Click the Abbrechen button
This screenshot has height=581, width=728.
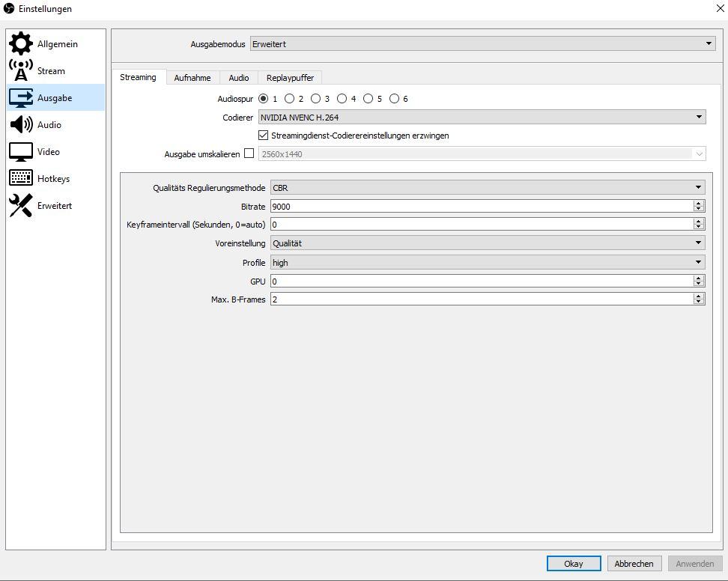(x=634, y=563)
